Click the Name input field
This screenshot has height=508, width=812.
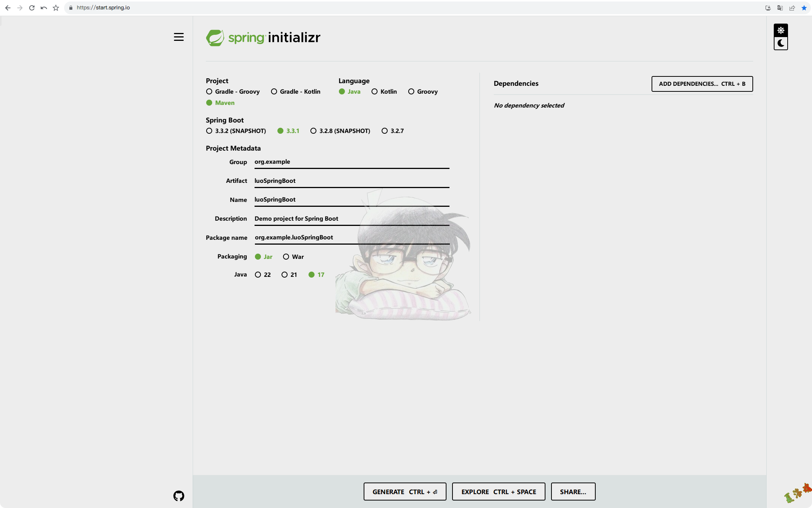[352, 200]
